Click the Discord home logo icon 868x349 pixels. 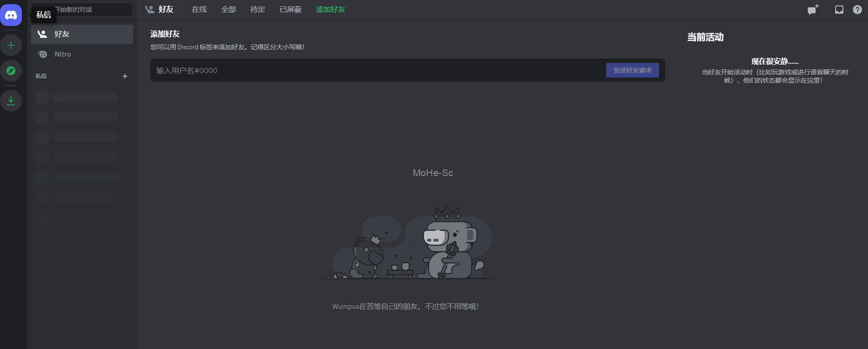tap(11, 15)
